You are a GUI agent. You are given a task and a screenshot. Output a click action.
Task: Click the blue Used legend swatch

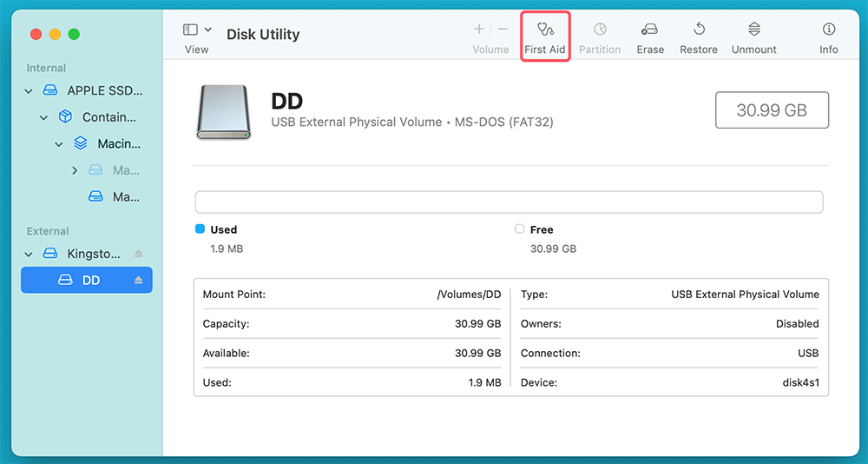pos(200,229)
